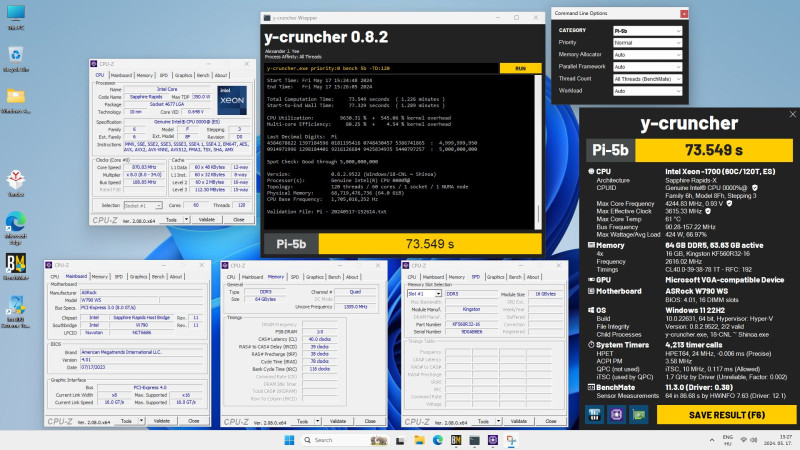Click the taskbar Search box
This screenshot has width=800, height=450.
click(x=344, y=440)
